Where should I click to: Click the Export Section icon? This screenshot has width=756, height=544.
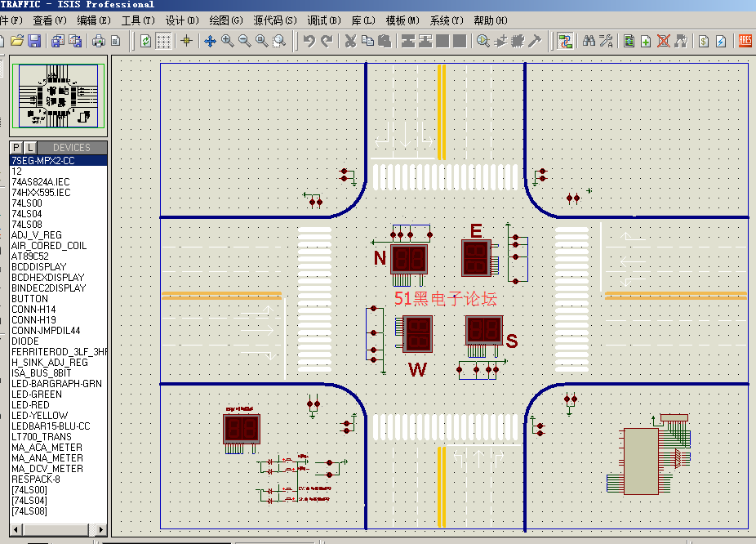75,41
